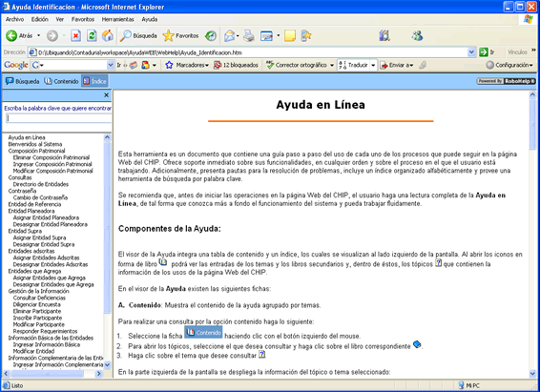The image size is (540, 392).
Task: Click the Atrás back arrow icon
Action: coord(11,35)
